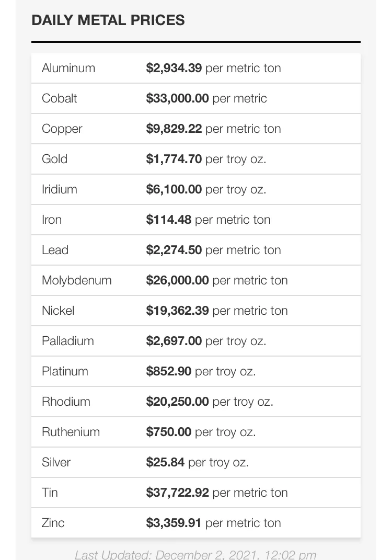Select the Cobalt price $33,000.00
Image resolution: width=392 pixels, height=560 pixels.
177,98
